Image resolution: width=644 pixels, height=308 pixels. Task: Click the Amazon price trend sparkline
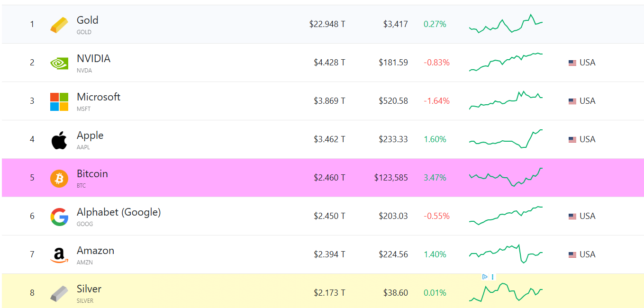pos(506,254)
